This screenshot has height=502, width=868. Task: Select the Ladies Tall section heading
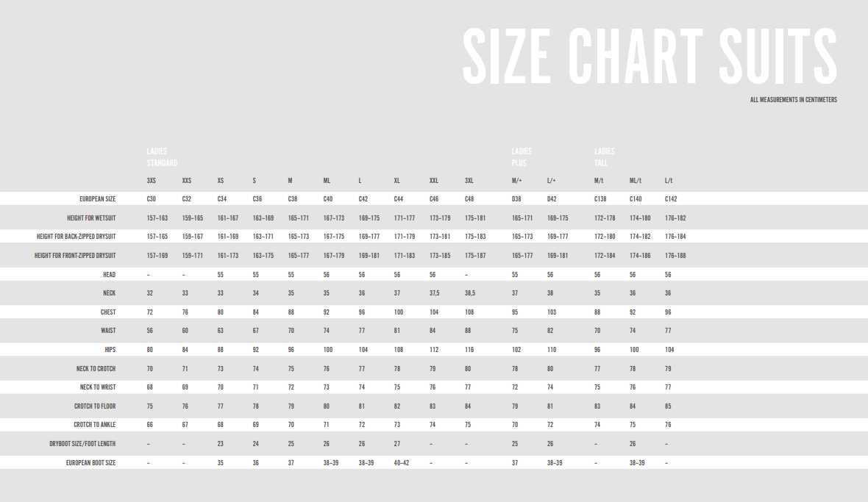[x=605, y=157]
